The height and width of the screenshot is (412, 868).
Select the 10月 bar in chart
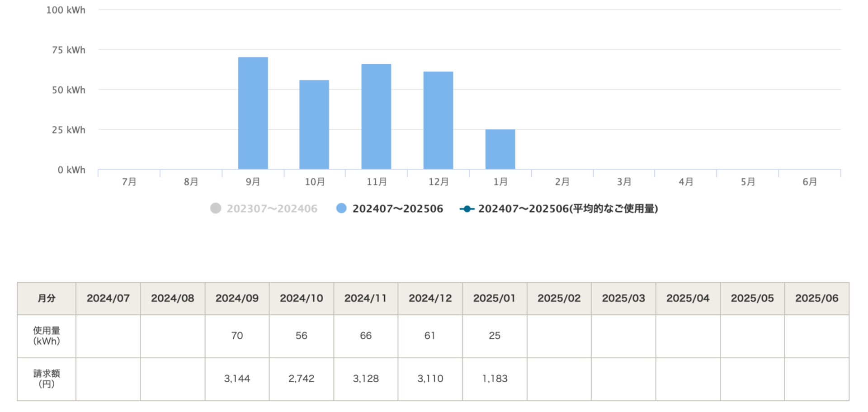314,125
